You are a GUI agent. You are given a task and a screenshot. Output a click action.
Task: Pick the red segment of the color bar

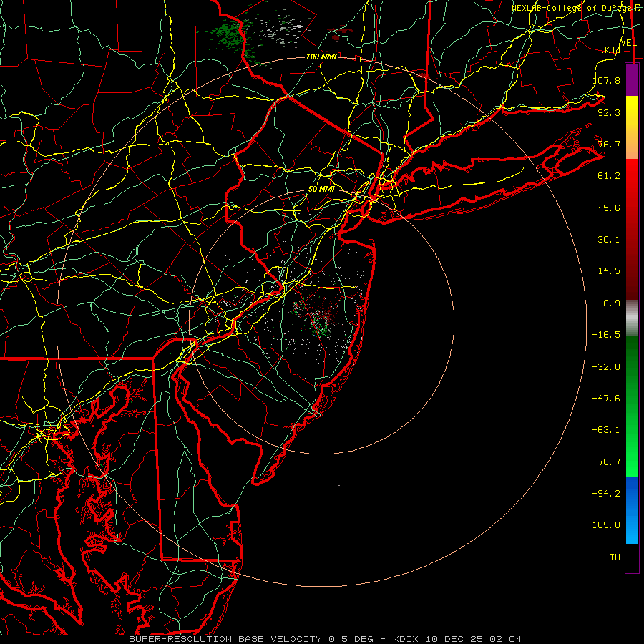coord(632,229)
